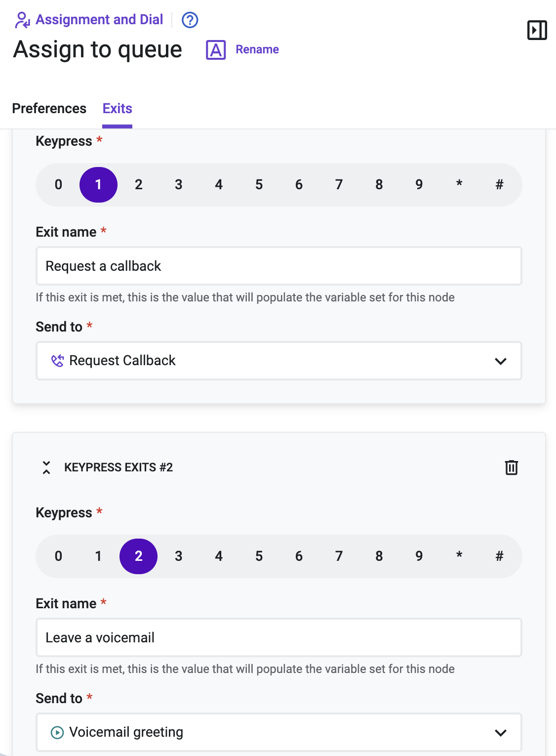Viewport: 556px width, 756px height.
Task: Select keypress 5 in Keypress Exits #2
Action: (259, 556)
